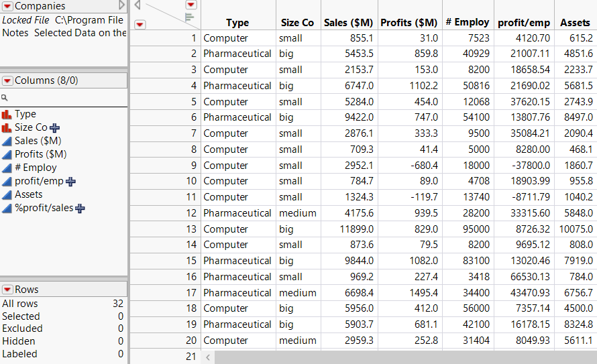Image resolution: width=597 pixels, height=364 pixels.
Task: Click the formula plus icon beside %profit/sales
Action: coord(80,208)
